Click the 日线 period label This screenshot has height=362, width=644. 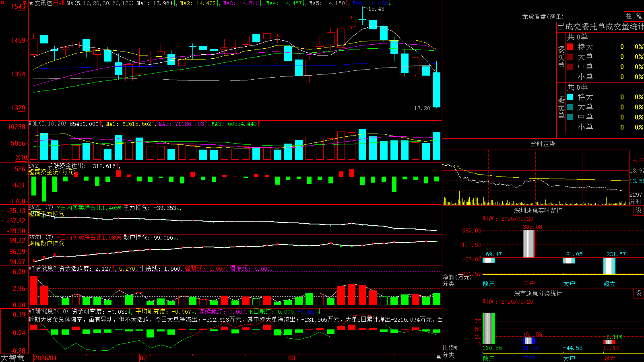tap(59, 3)
